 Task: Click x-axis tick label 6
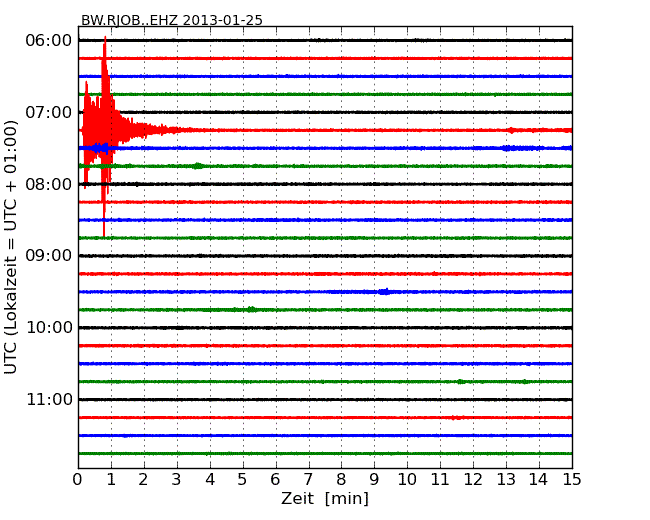[x=275, y=480]
